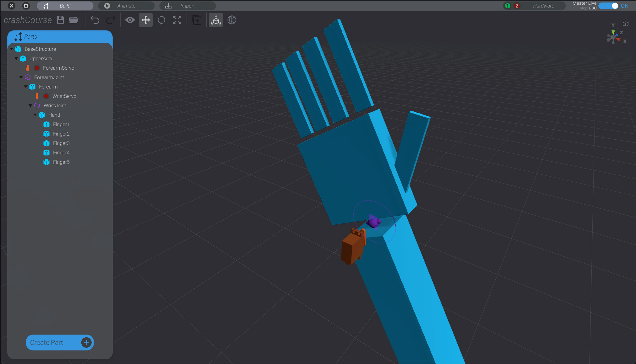
Task: Activate the Scale tool
Action: pos(177,20)
